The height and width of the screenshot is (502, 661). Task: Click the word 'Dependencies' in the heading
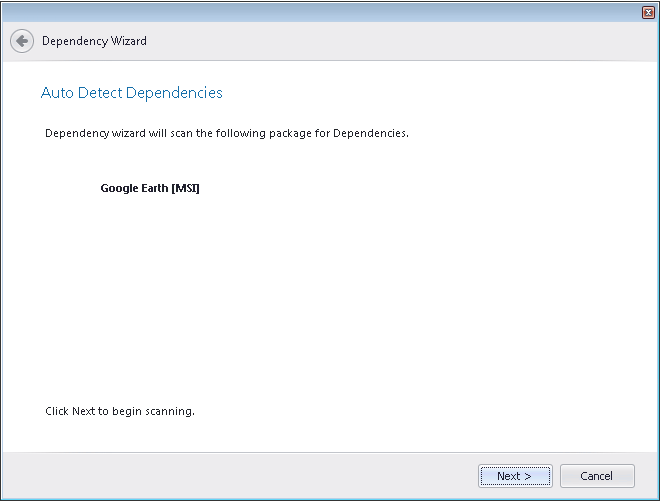coord(179,93)
